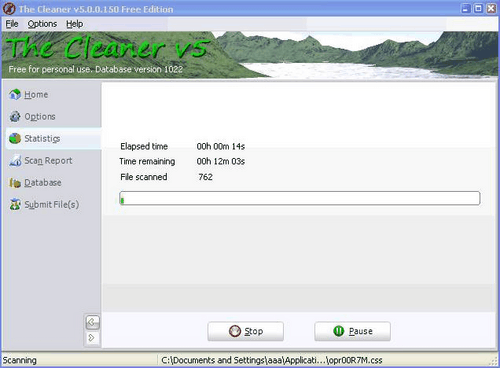500x368 pixels.
Task: Click the Home house icon in sidebar
Action: (15, 94)
